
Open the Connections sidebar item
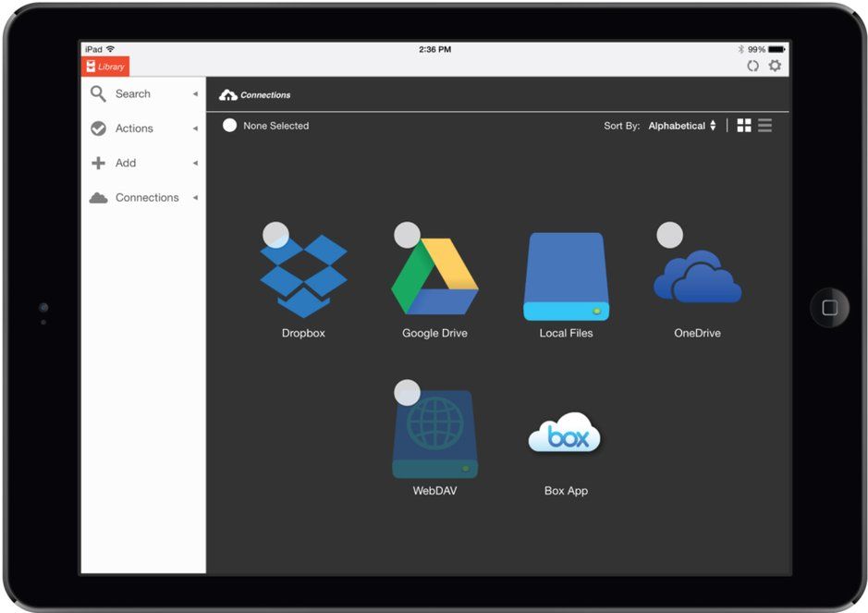coord(143,198)
